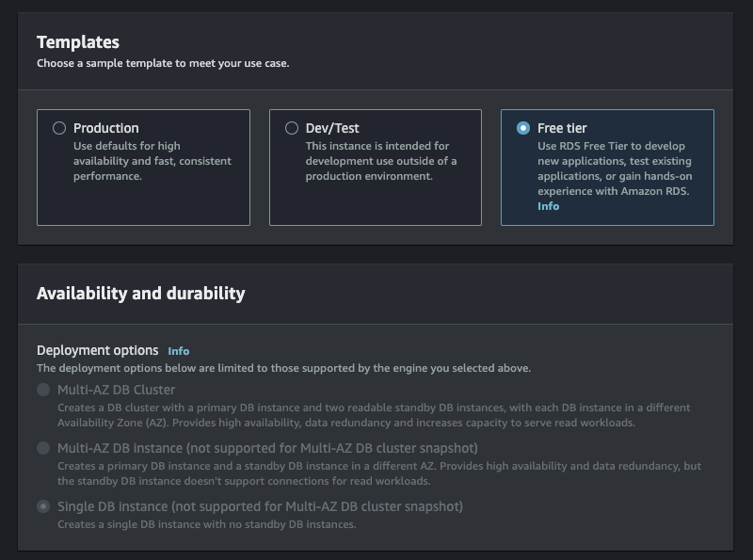
Task: Click the Free tier card title
Action: pyautogui.click(x=562, y=128)
